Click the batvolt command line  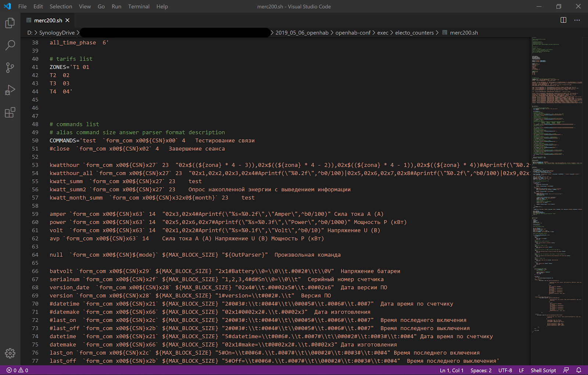(225, 271)
